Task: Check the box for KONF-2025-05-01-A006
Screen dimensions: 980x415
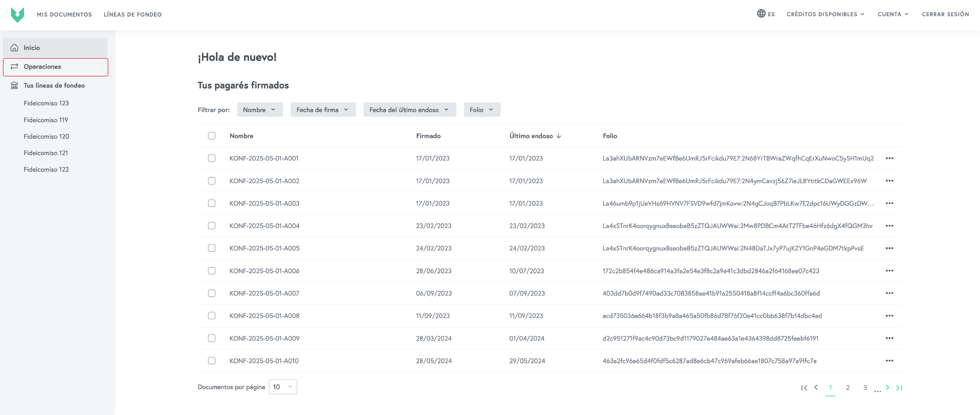Action: click(212, 271)
